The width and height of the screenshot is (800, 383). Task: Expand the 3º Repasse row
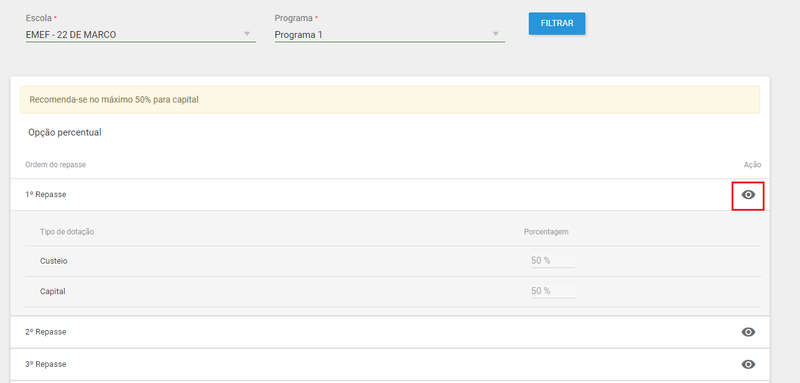pyautogui.click(x=390, y=364)
